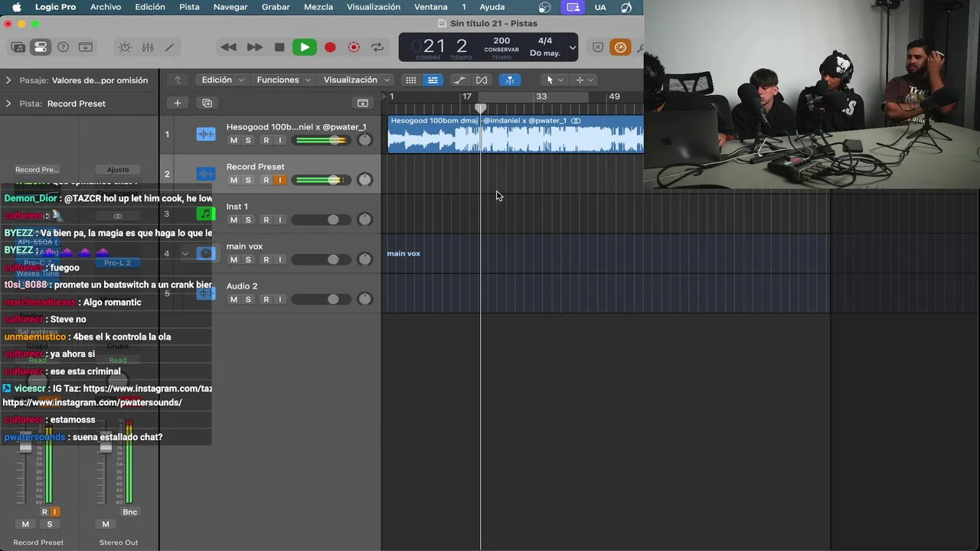The height and width of the screenshot is (551, 980).
Task: Open Smart Controls dial icon
Action: 125,47
